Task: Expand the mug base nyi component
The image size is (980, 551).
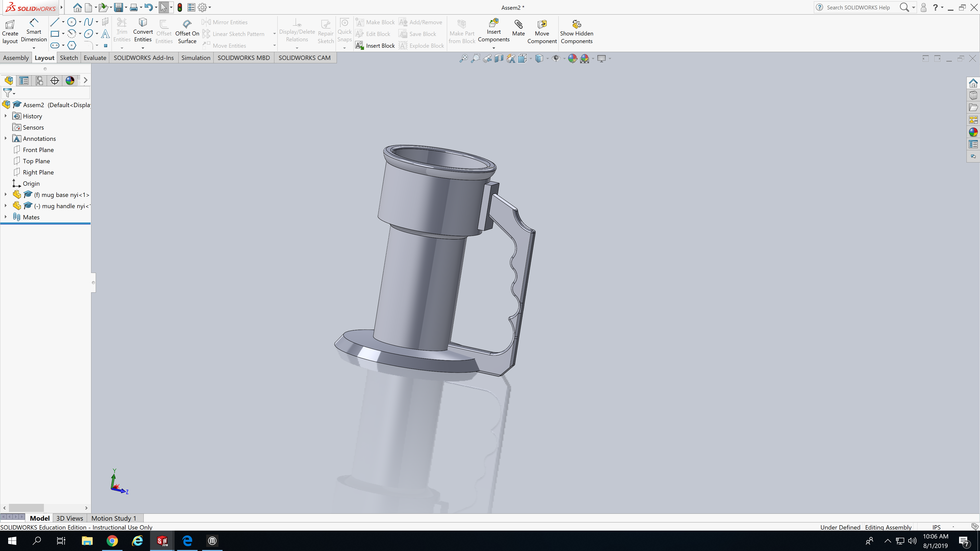Action: (x=5, y=195)
